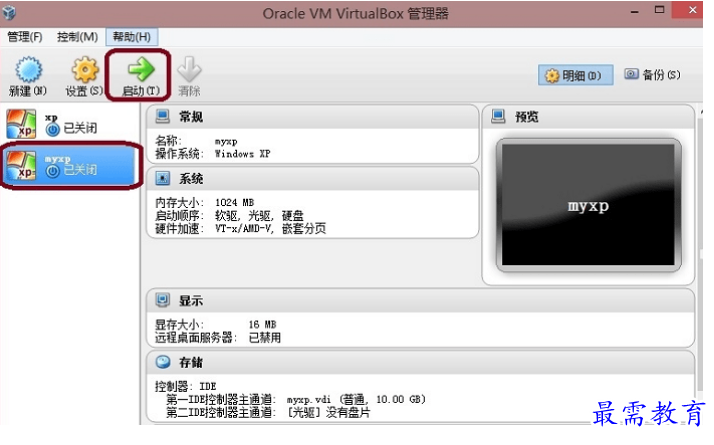The width and height of the screenshot is (714, 445).
Task: Click the Windows XP operating system value
Action: [243, 154]
